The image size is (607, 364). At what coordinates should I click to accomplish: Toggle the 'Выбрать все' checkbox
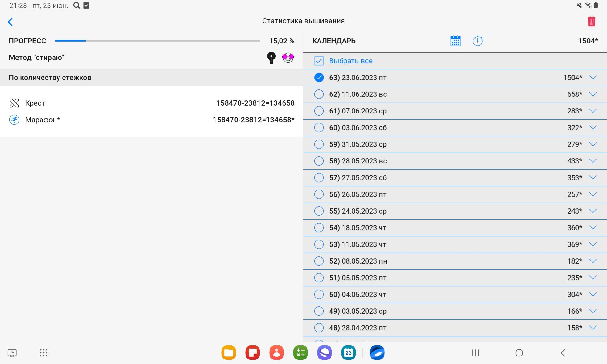coord(319,61)
